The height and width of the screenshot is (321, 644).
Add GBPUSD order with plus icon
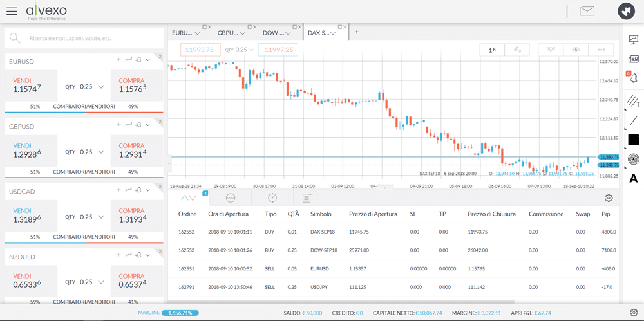[118, 124]
